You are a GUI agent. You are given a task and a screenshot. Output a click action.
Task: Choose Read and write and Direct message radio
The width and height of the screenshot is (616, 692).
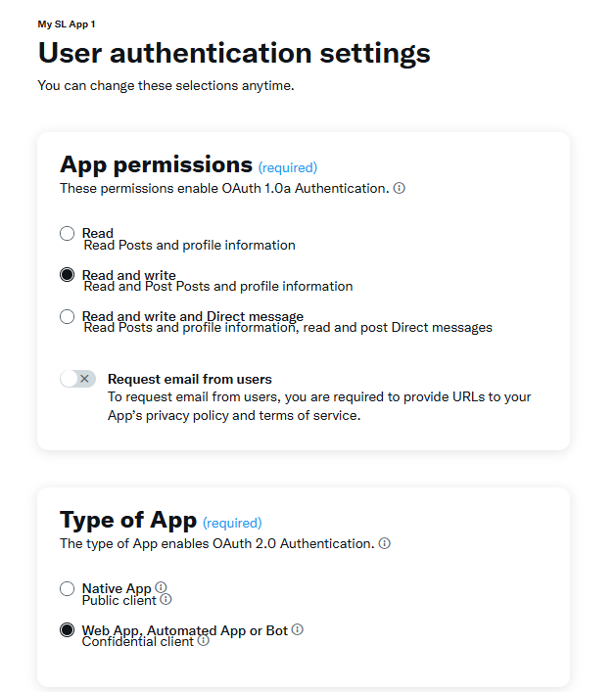point(67,316)
